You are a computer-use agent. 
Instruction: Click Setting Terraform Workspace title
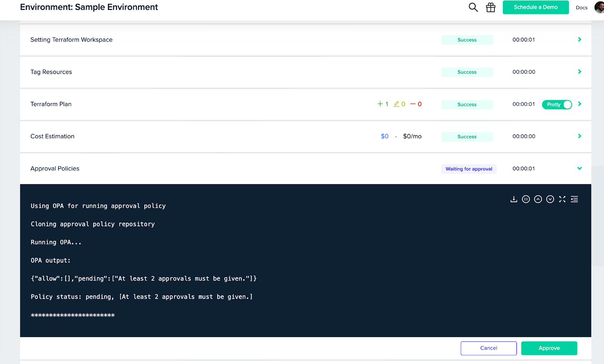click(x=71, y=40)
